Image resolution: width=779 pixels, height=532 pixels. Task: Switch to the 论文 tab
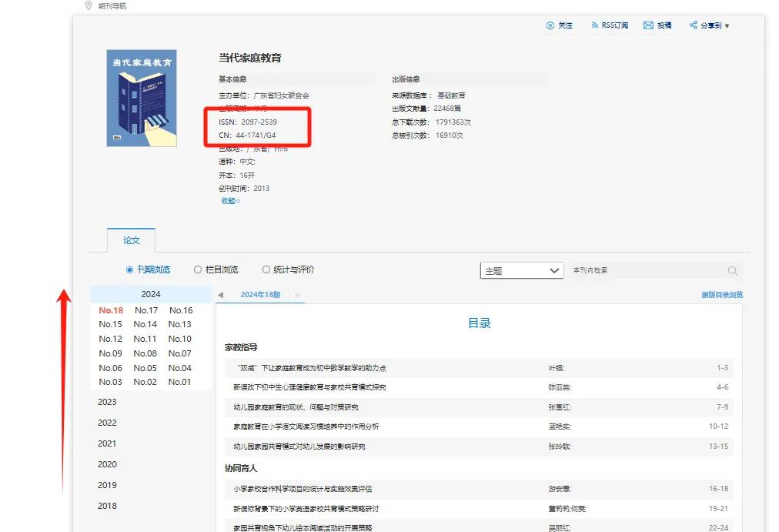pos(131,240)
